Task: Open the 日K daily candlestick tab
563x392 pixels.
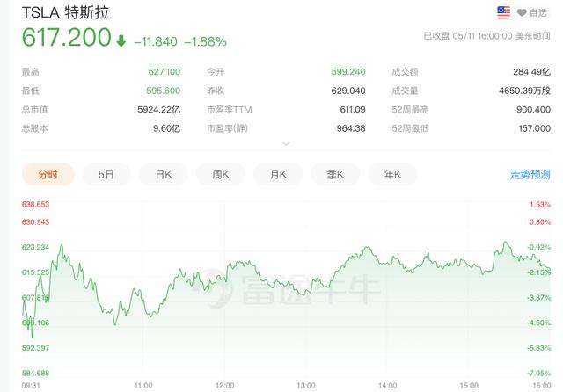Action: point(164,175)
